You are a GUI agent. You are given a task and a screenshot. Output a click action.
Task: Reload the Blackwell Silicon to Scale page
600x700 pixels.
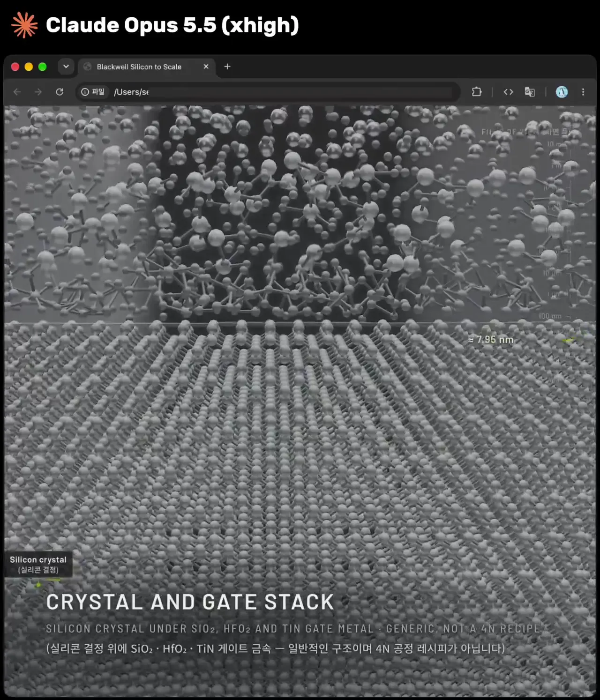pyautogui.click(x=60, y=92)
